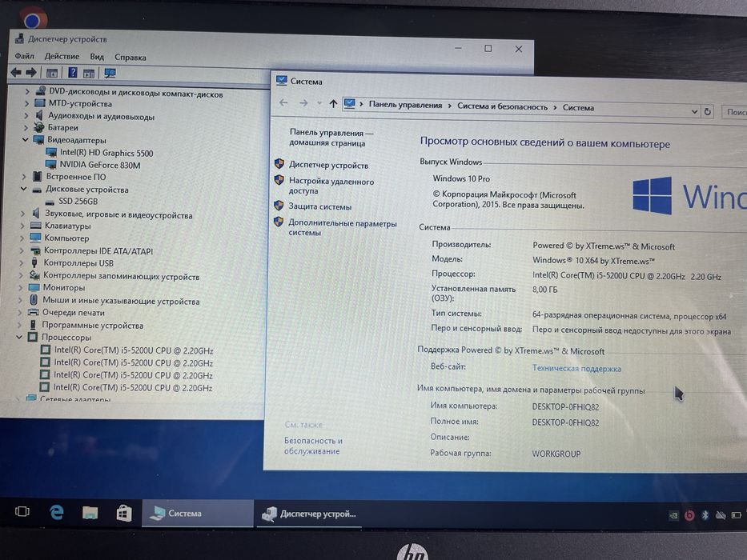Open the Справка menu
The image size is (747, 560).
pyautogui.click(x=130, y=57)
